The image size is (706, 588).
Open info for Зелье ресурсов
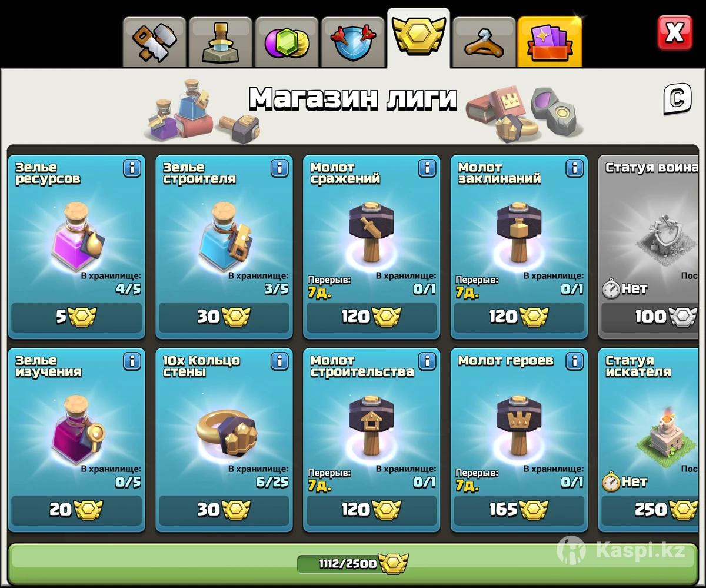click(132, 168)
